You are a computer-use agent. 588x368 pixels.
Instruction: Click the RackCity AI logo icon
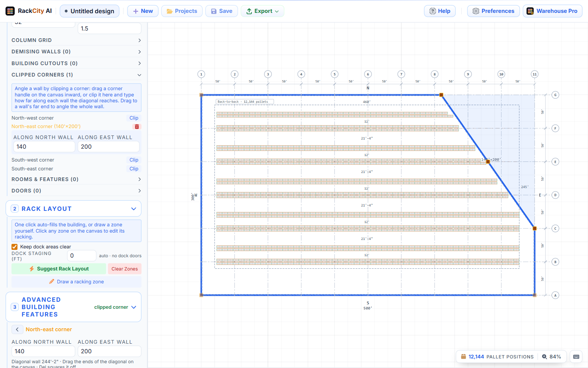point(10,11)
